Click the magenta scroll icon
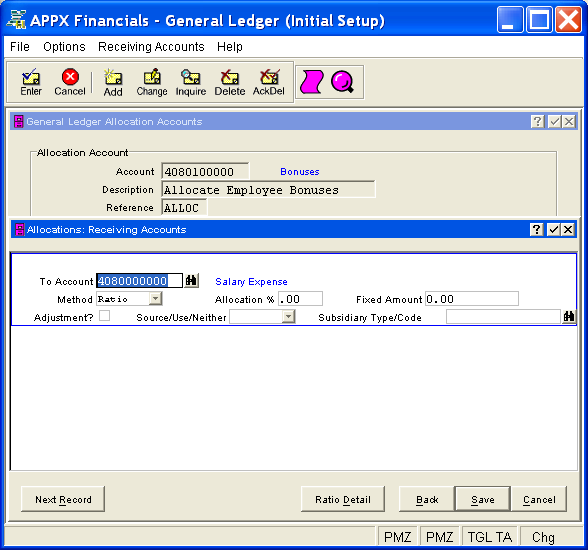Image resolution: width=588 pixels, height=550 pixels. click(312, 82)
